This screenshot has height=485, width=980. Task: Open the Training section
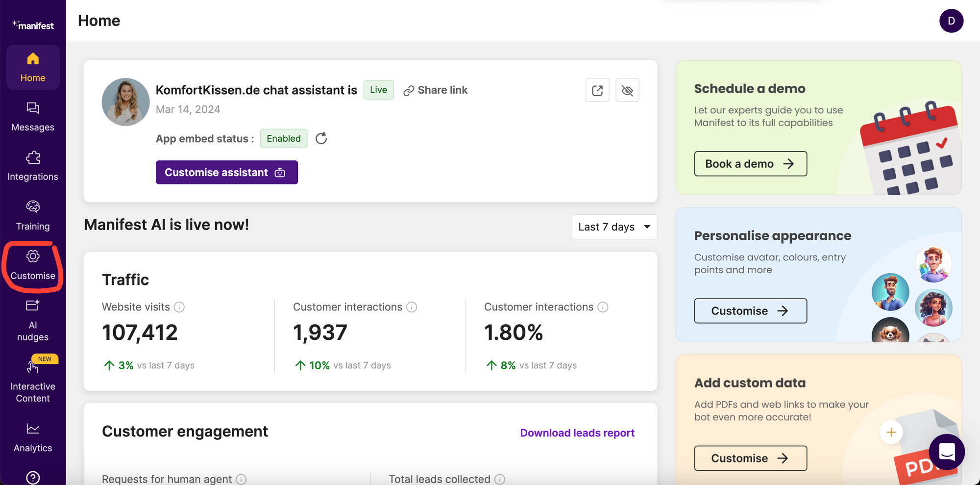(32, 216)
